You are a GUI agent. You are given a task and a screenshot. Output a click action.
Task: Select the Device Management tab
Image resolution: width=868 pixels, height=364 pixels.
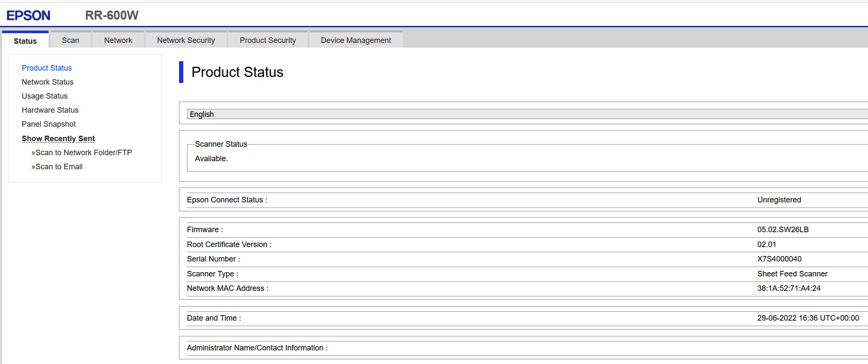(356, 40)
